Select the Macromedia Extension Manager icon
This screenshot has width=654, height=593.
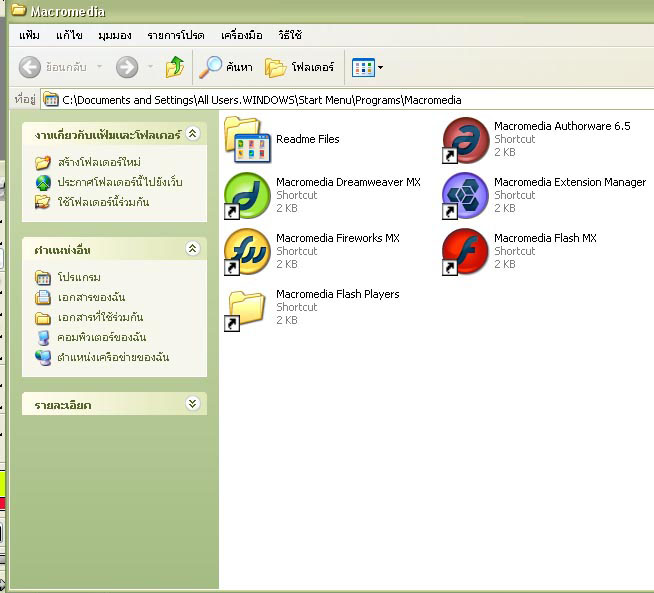tap(465, 196)
